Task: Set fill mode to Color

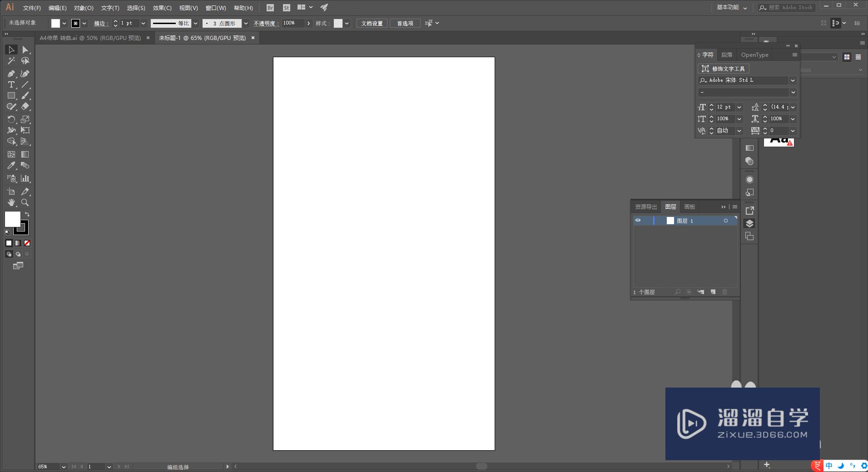Action: (9, 243)
